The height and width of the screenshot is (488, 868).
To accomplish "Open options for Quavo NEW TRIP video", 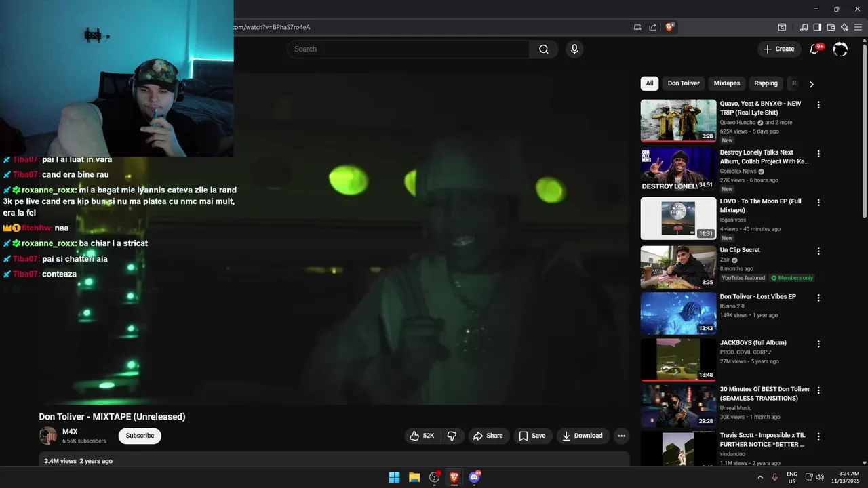I will pyautogui.click(x=818, y=105).
